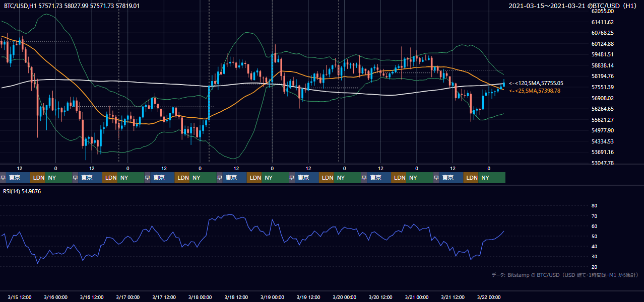Image resolution: width=644 pixels, height=302 pixels.
Task: Select the 25 SMA label reading 57398.78
Action: pyautogui.click(x=535, y=91)
